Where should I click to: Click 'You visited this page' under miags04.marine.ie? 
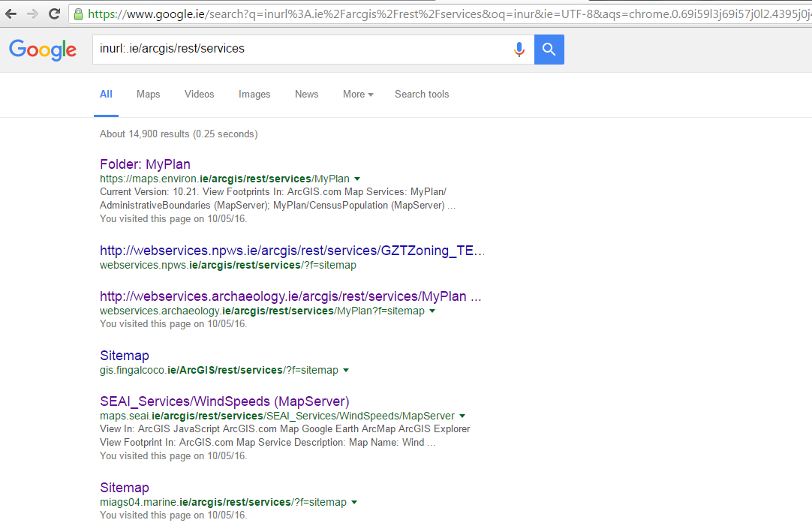[x=173, y=515]
